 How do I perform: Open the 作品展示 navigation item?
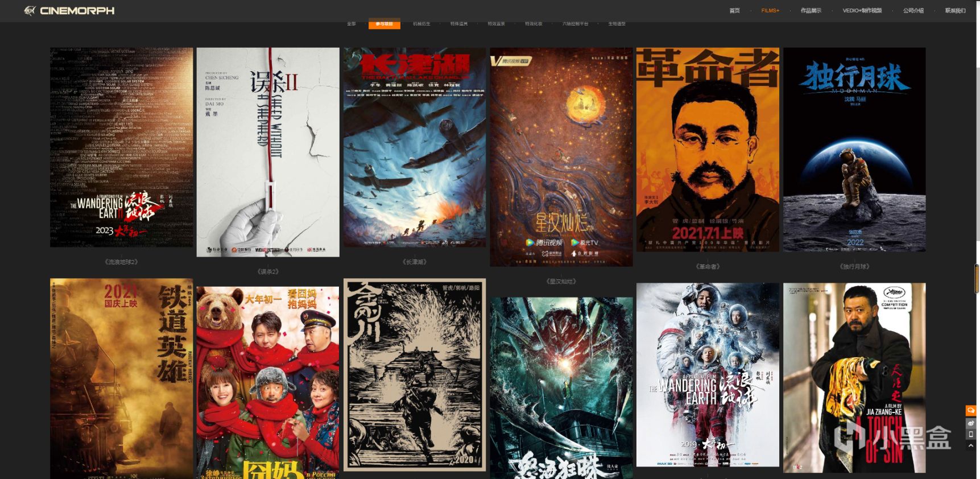coord(811,10)
